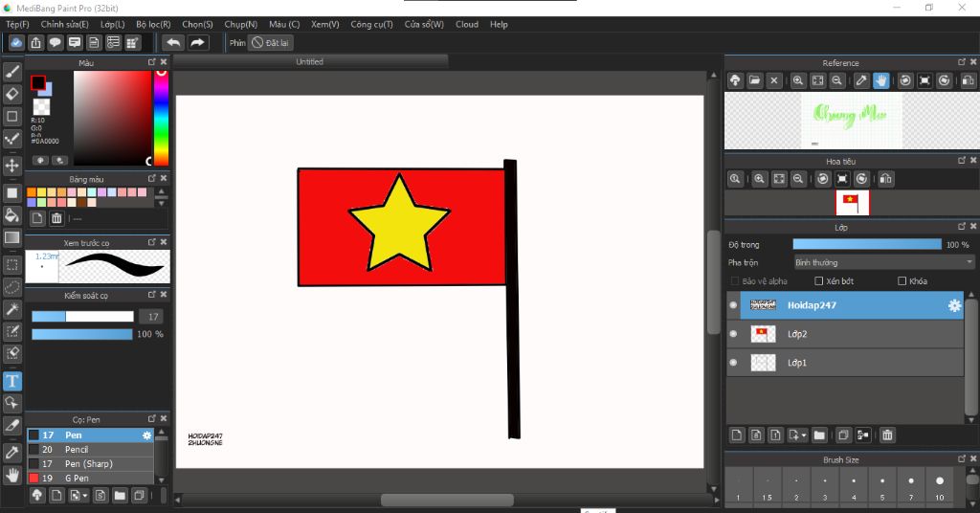Click the navigator flag thumbnail

853,203
